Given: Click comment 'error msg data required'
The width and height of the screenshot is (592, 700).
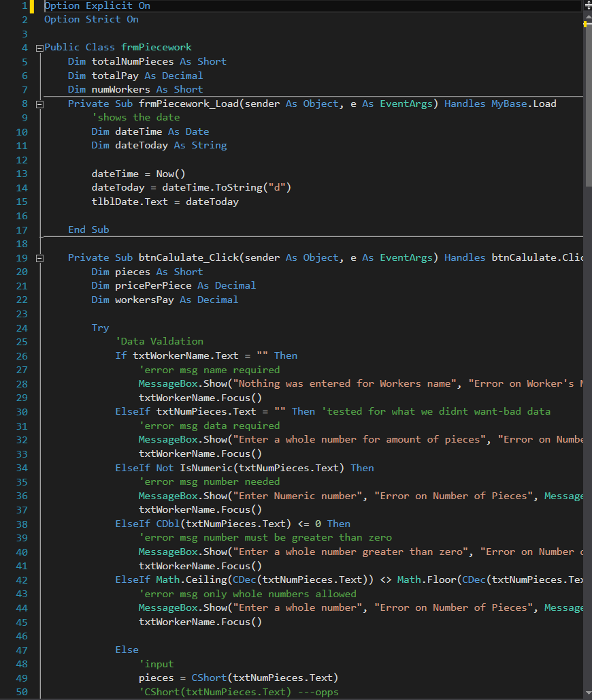Looking at the screenshot, I should click(x=209, y=426).
